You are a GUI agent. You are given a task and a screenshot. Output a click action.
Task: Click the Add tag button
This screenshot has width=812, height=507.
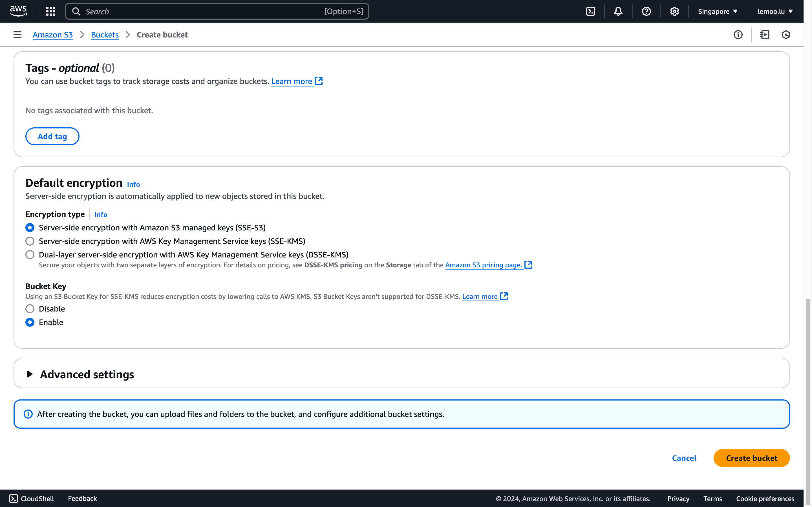tap(52, 136)
